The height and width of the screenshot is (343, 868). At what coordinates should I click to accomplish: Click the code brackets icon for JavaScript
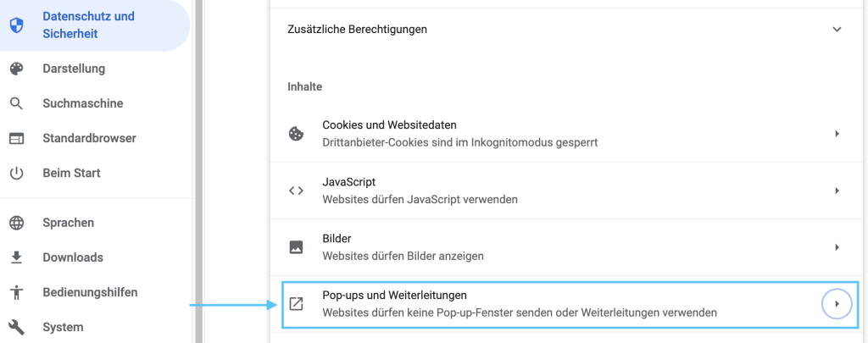(x=296, y=191)
